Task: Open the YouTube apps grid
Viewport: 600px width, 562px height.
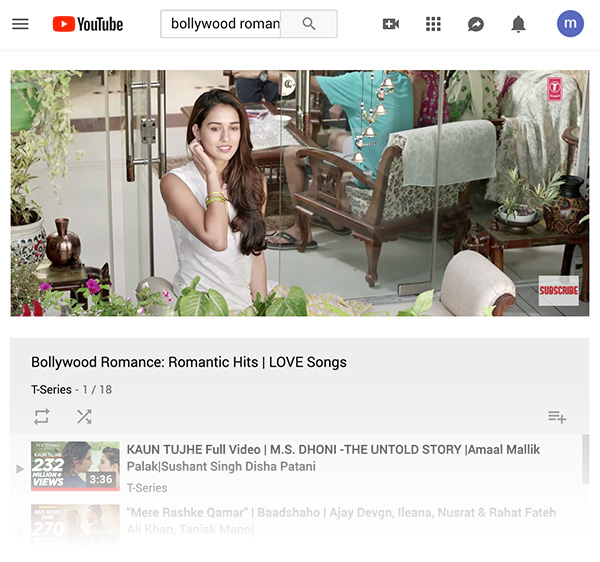Action: pos(433,24)
